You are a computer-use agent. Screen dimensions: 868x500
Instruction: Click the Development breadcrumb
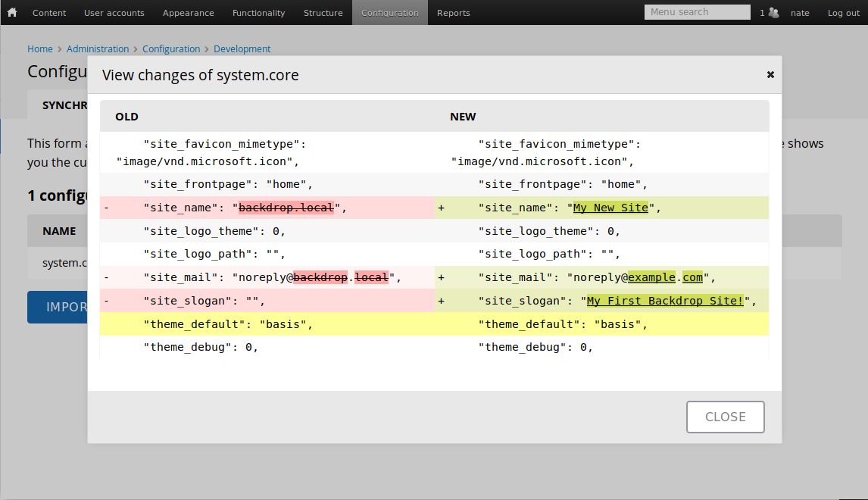coord(242,48)
